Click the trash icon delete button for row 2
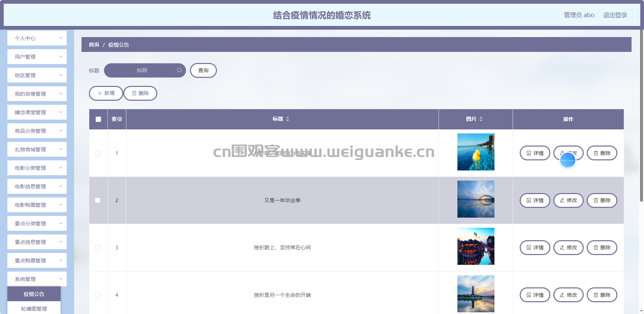The height and width of the screenshot is (314, 644). tap(602, 200)
